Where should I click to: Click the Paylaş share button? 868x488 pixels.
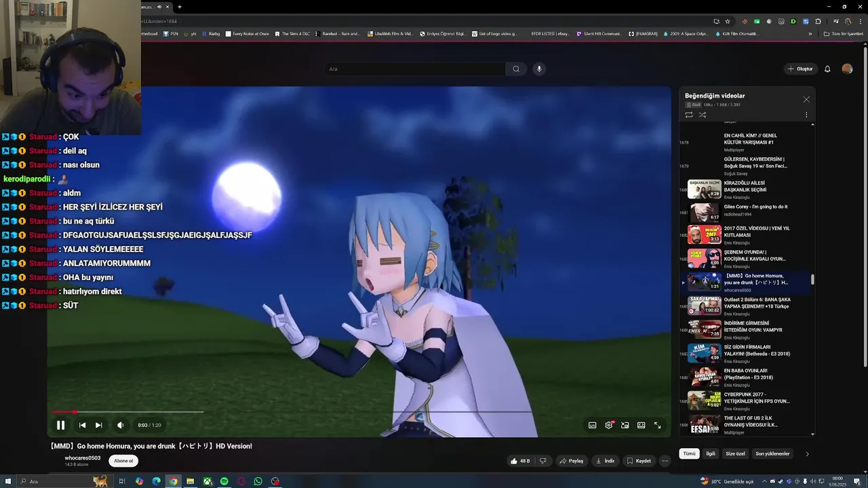click(571, 461)
